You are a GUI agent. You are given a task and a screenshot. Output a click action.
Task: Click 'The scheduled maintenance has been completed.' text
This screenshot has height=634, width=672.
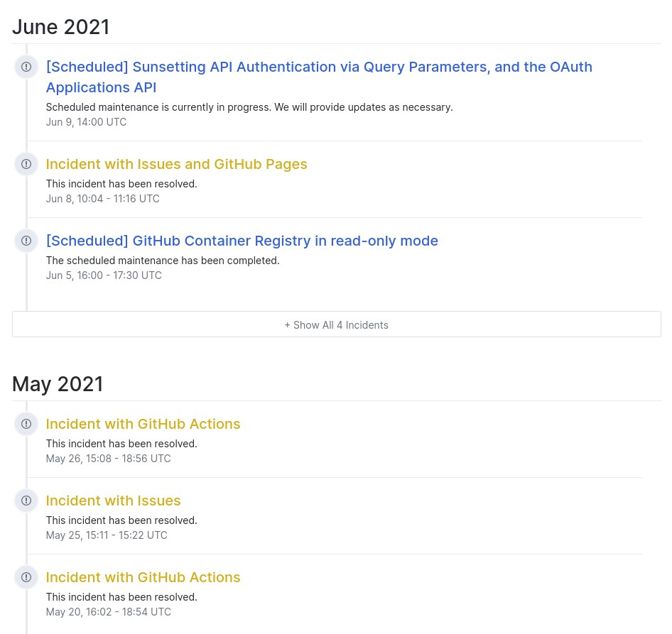click(163, 261)
